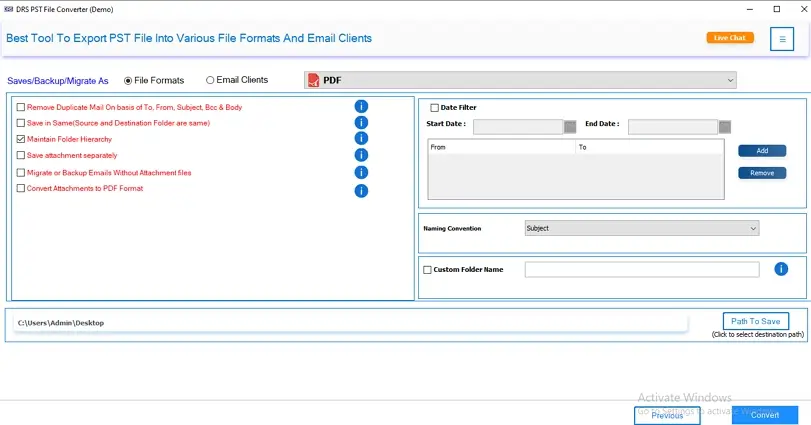Screen dimensions: 811x425
Task: Close the DRS PST File Converter window
Action: point(804,9)
